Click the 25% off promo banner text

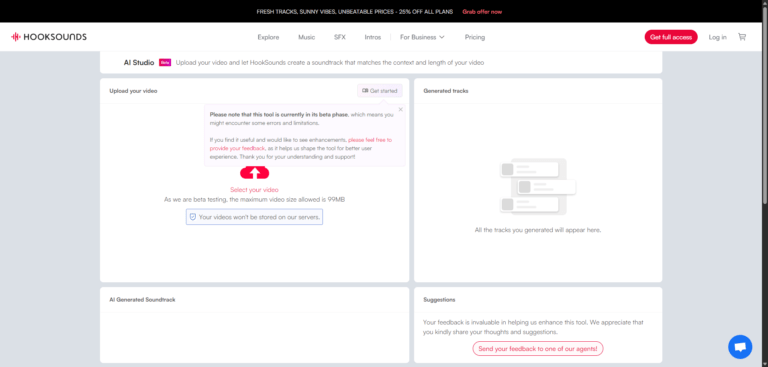(x=355, y=12)
